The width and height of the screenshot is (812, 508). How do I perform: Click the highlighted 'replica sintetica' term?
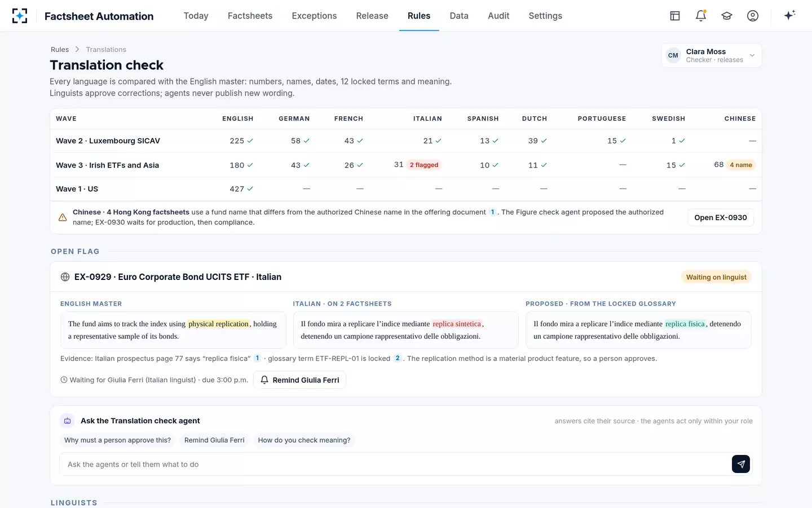point(457,324)
